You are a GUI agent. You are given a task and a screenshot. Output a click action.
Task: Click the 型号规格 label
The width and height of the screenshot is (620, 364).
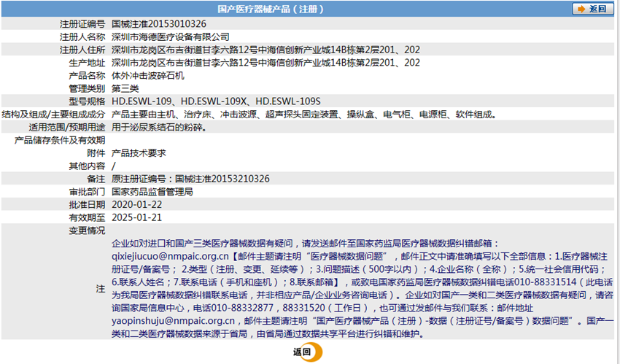click(87, 101)
